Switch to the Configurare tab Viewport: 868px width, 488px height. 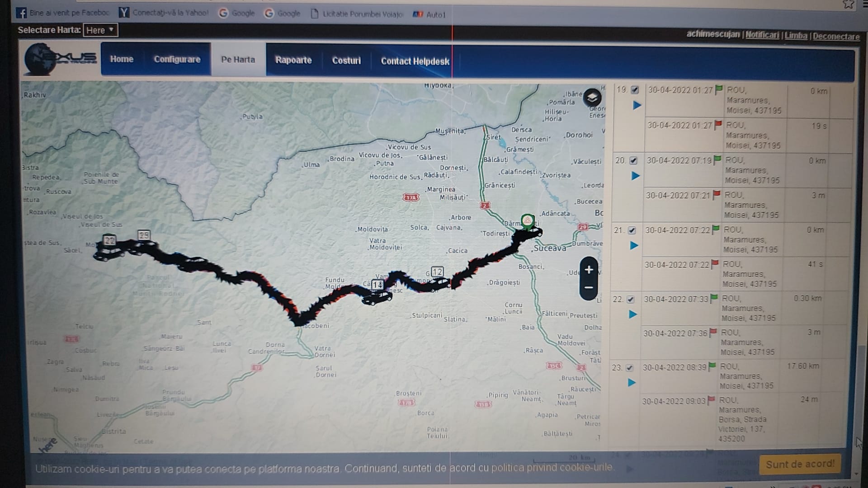[177, 59]
